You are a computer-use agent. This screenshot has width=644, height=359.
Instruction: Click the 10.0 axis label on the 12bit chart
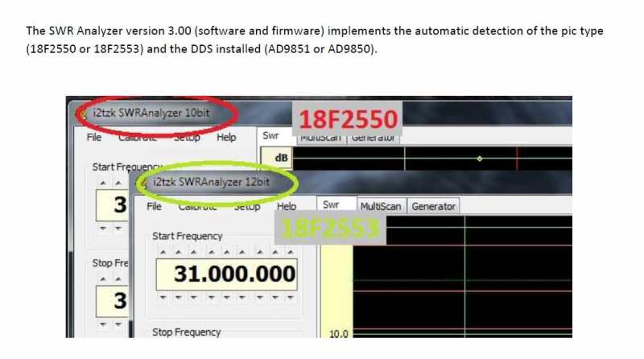(x=338, y=334)
